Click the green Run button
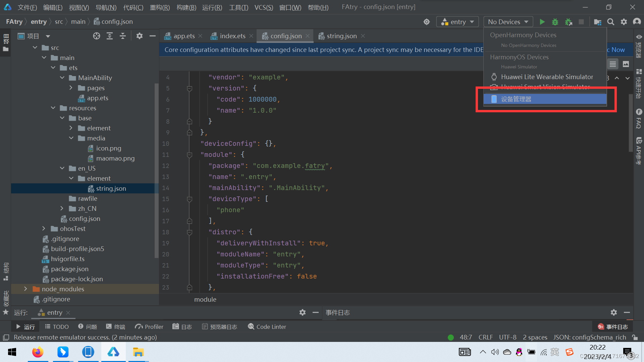This screenshot has height=362, width=644. (x=542, y=22)
